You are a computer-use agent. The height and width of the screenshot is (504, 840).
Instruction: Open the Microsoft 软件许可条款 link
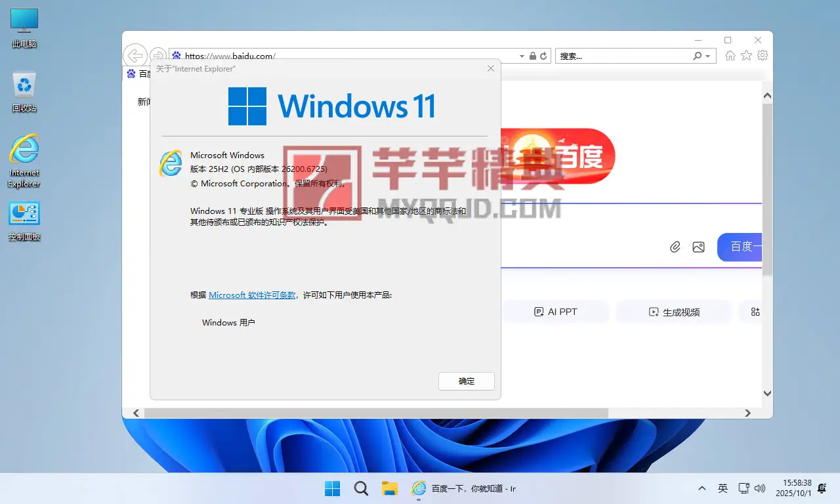(x=252, y=295)
